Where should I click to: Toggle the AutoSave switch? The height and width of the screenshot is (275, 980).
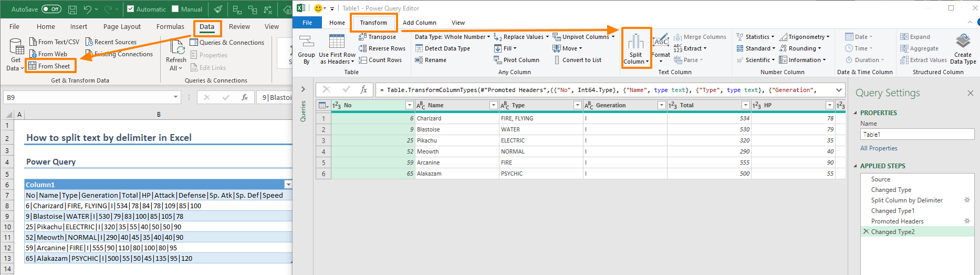pyautogui.click(x=51, y=9)
